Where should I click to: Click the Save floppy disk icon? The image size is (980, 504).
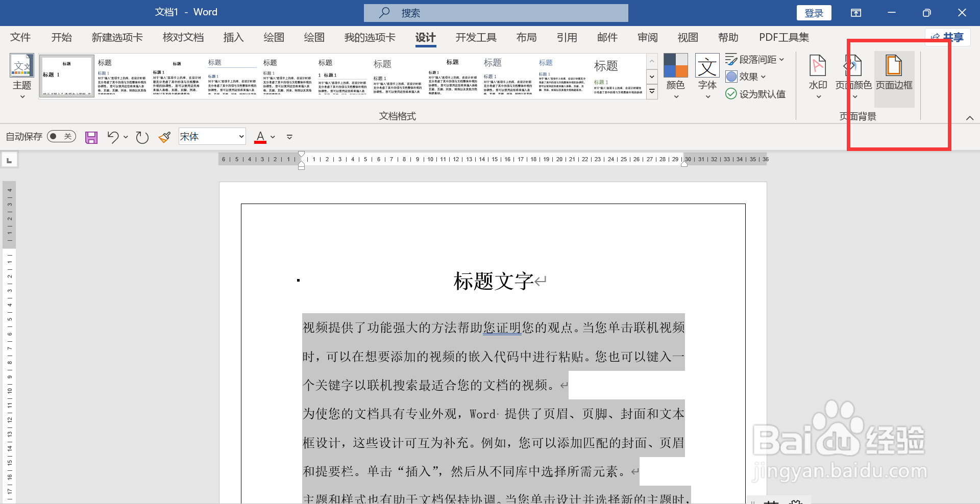coord(91,137)
